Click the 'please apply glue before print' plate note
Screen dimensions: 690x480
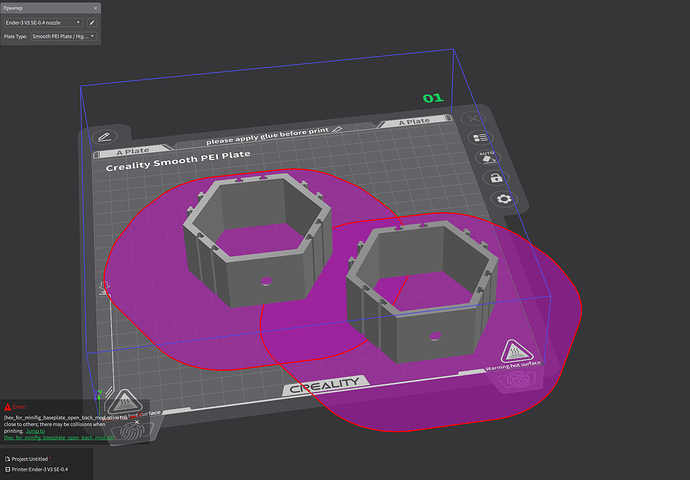[267, 136]
